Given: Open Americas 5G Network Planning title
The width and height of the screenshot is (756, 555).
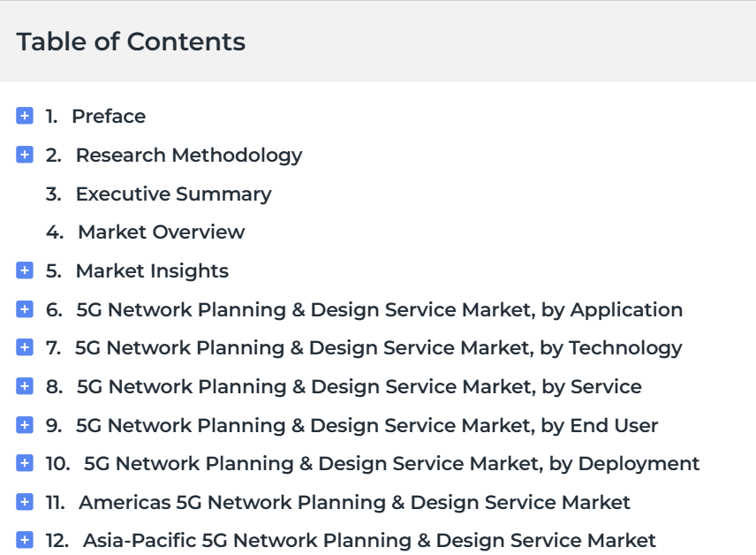Looking at the screenshot, I should tap(355, 502).
